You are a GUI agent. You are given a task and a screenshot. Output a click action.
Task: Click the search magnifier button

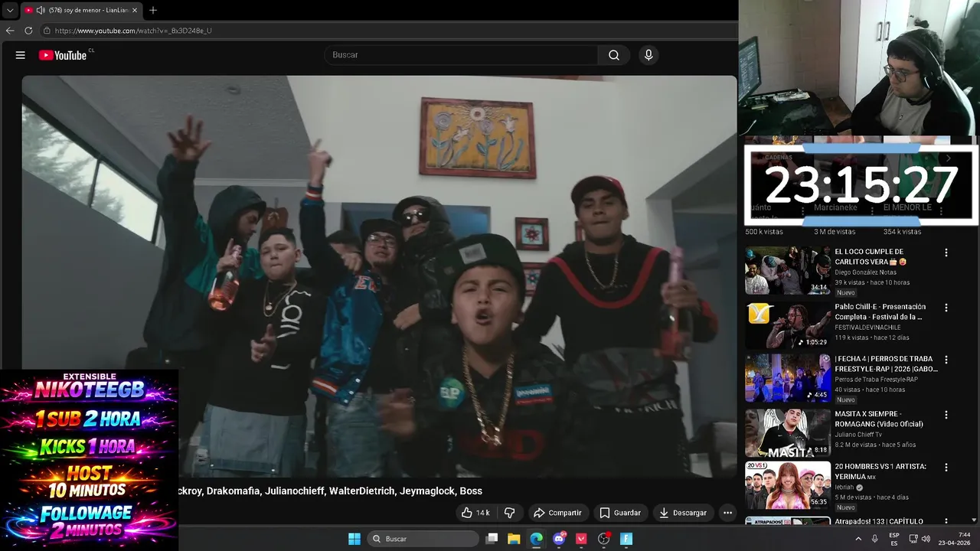[614, 55]
